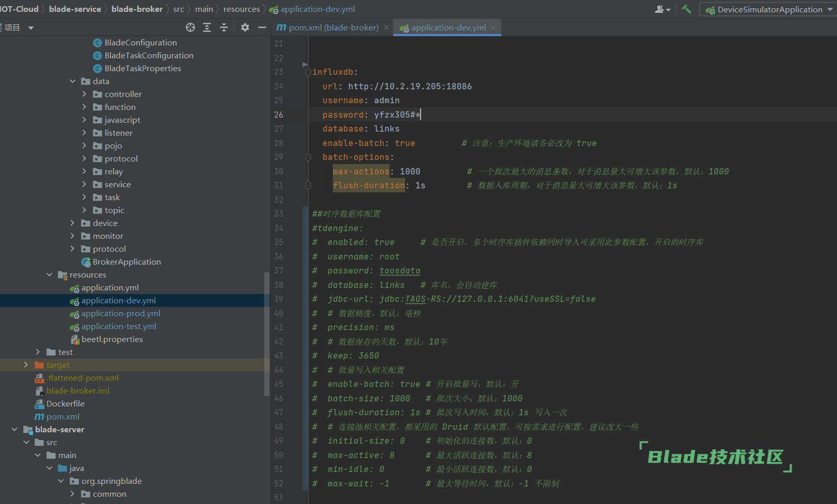Open the user account icon menu

[663, 9]
